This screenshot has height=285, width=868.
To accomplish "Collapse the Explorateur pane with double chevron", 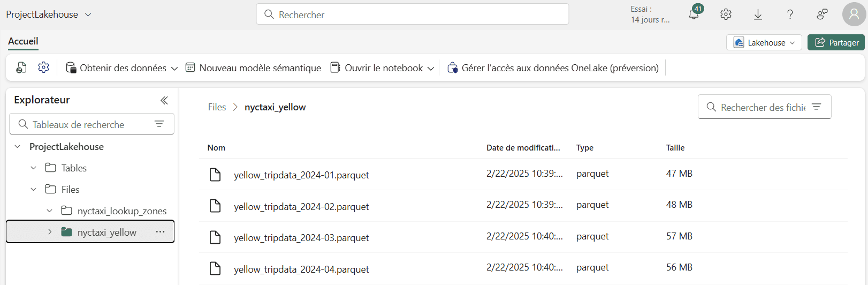I will (x=164, y=100).
